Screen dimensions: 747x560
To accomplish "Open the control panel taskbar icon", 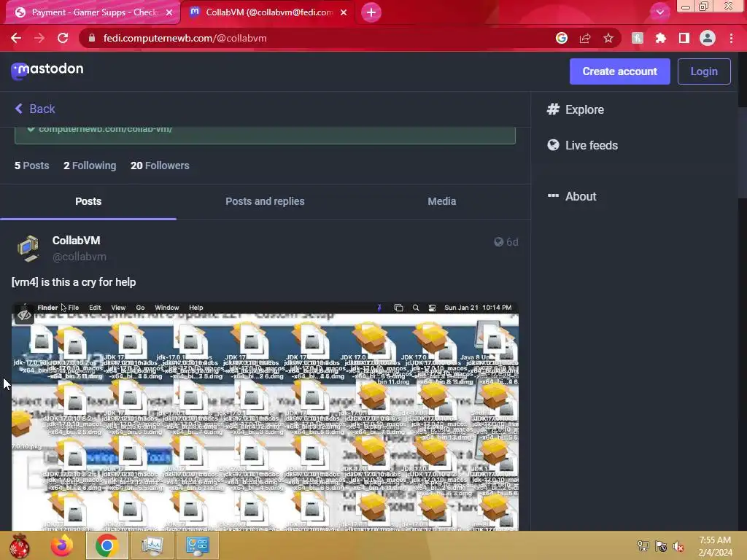I will click(197, 545).
